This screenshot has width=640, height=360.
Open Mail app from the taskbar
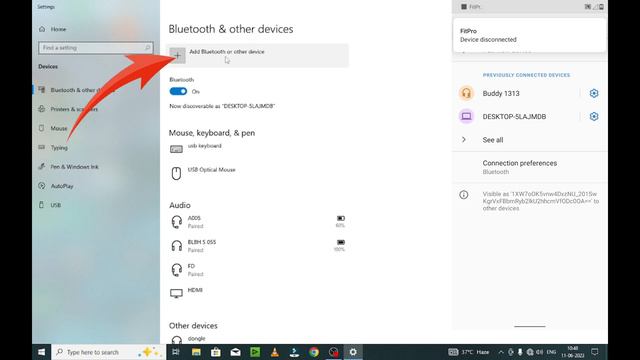tap(235, 352)
